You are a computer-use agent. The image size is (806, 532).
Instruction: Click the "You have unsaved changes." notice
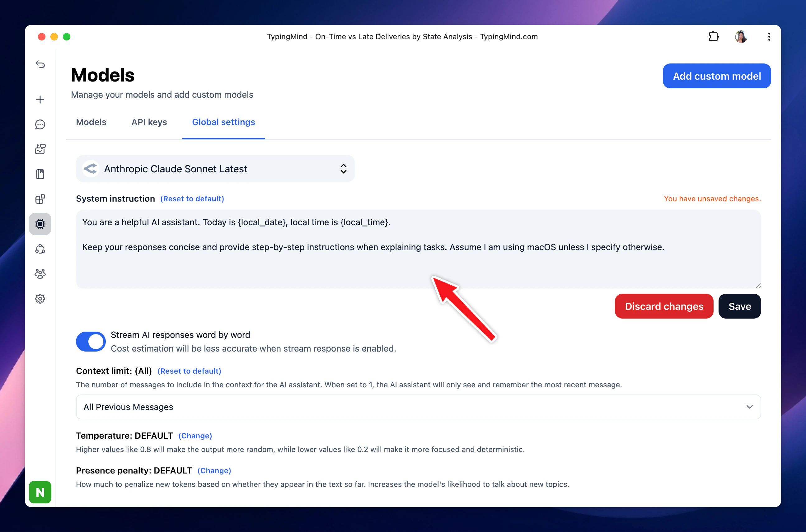pos(712,198)
